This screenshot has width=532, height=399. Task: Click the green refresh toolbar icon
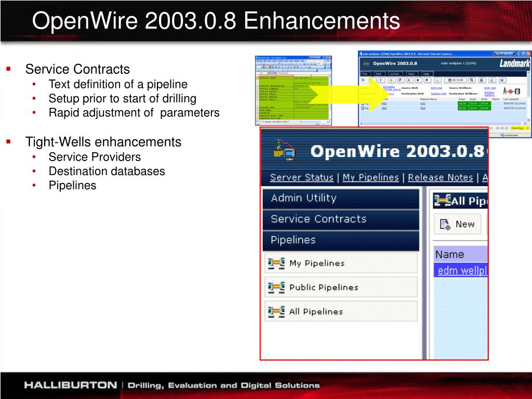tap(492, 80)
